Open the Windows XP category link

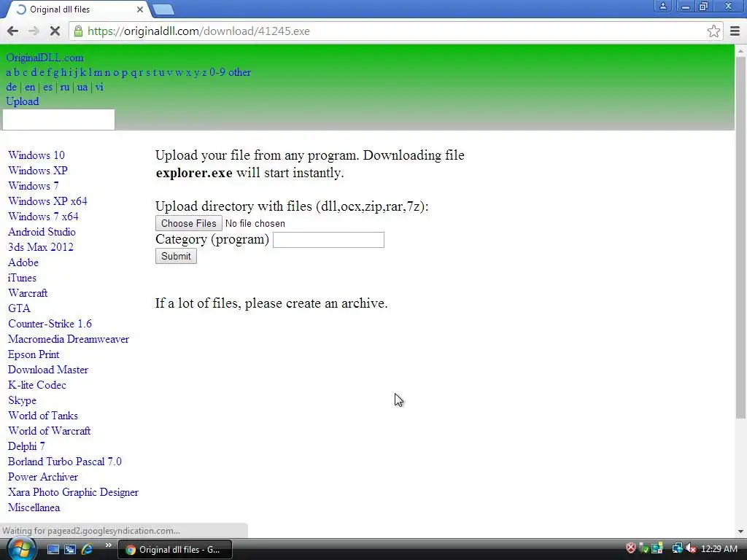(38, 171)
